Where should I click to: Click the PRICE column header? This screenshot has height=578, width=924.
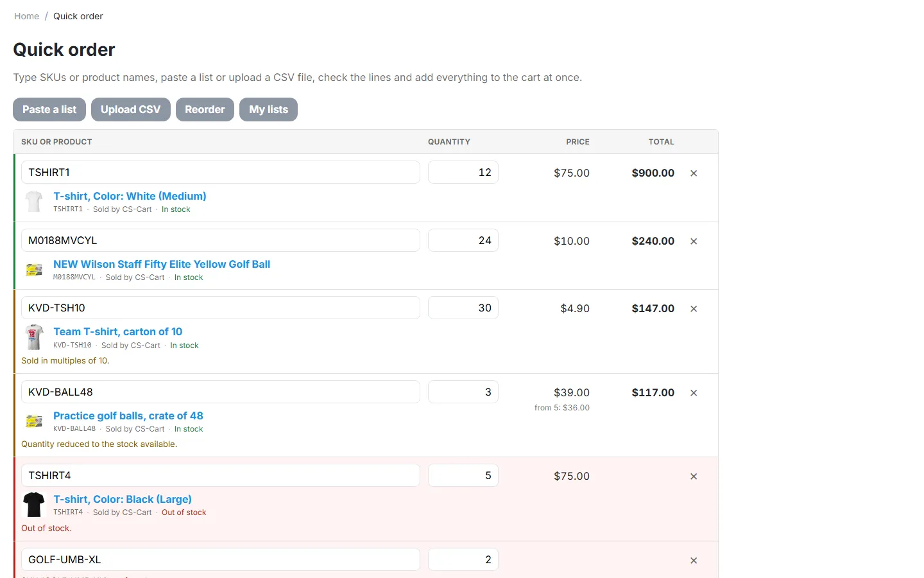pyautogui.click(x=577, y=142)
